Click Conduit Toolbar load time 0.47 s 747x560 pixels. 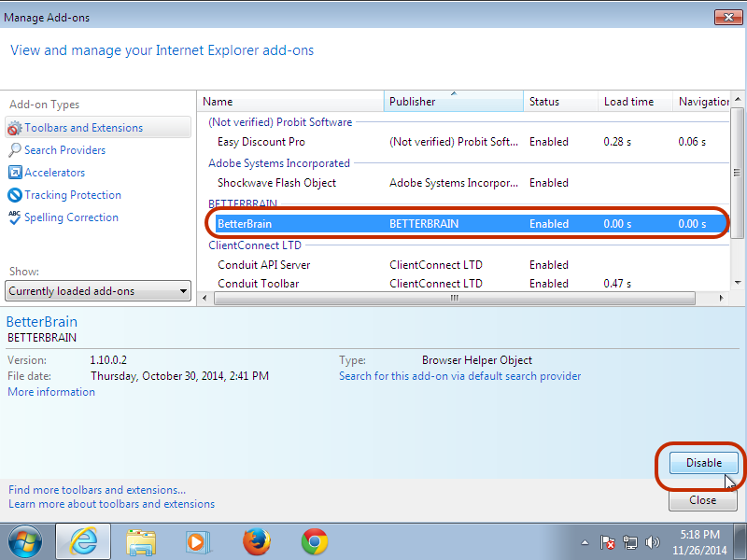pos(617,284)
